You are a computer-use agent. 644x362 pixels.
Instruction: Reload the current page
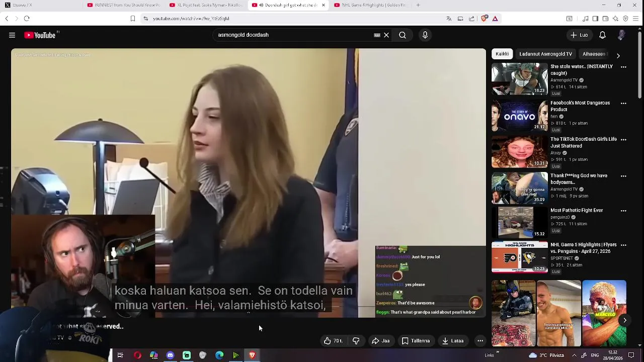27,19
